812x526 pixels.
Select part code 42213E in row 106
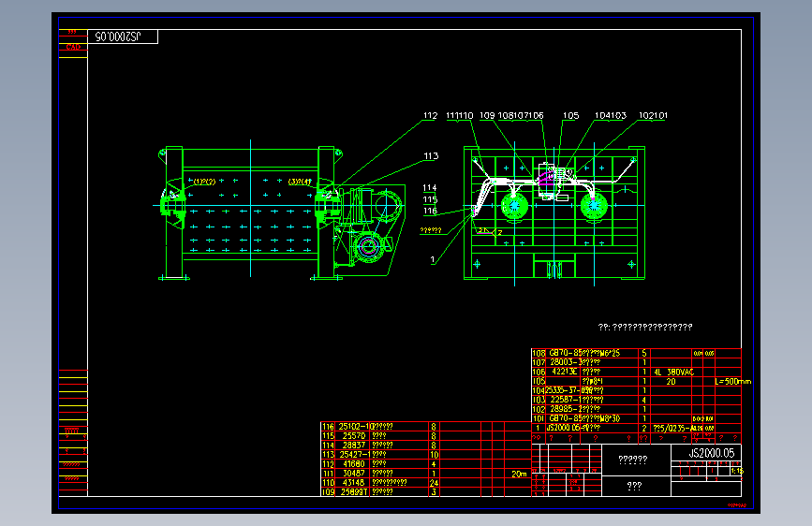tap(564, 372)
